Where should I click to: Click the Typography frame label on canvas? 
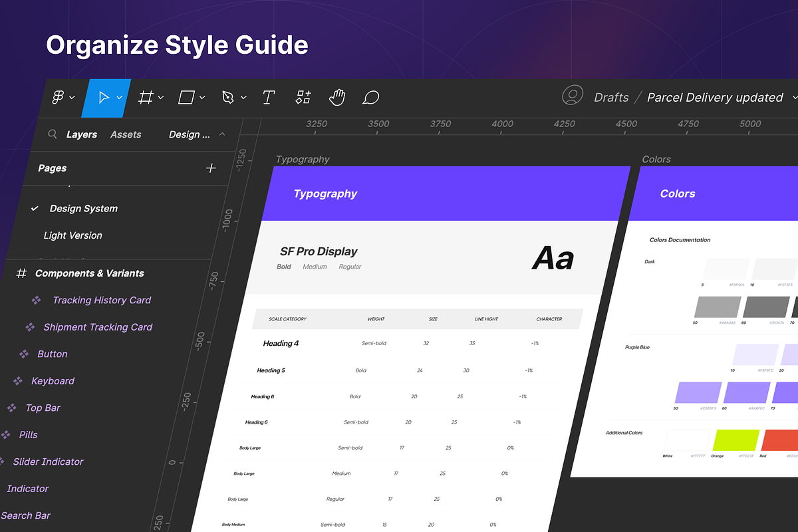click(303, 160)
